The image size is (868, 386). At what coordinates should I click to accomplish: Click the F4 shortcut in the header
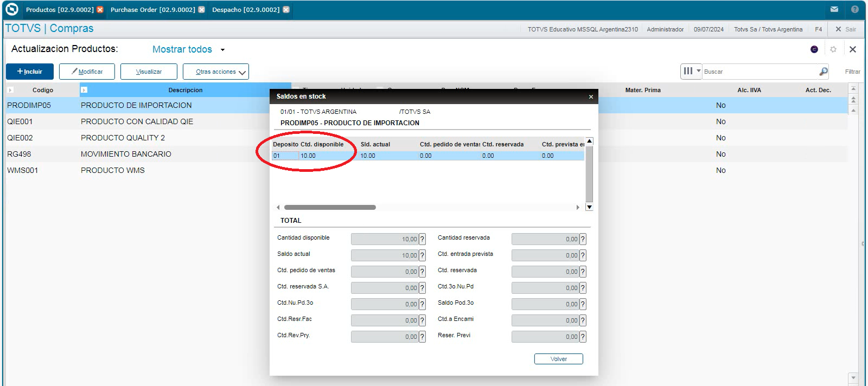coord(819,29)
